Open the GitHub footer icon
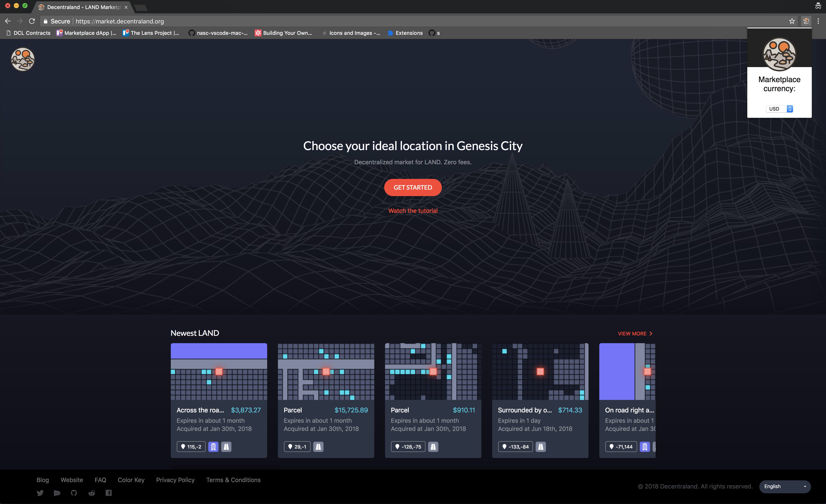The width and height of the screenshot is (826, 504). point(74,493)
